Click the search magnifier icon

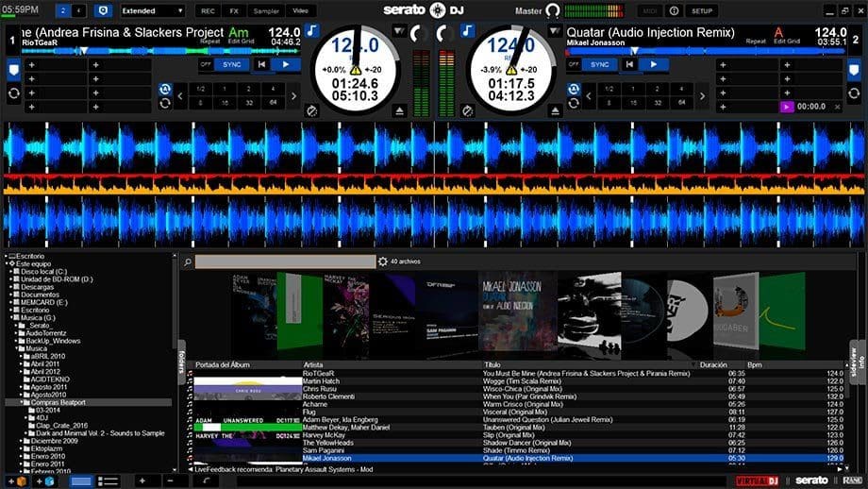pyautogui.click(x=188, y=261)
